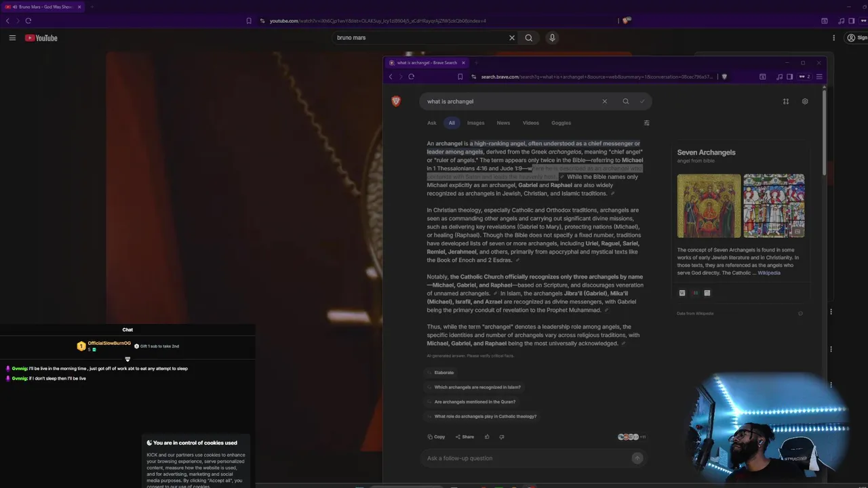The height and width of the screenshot is (488, 868).
Task: Open Brave Shields in YouTube window
Action: 627,21
